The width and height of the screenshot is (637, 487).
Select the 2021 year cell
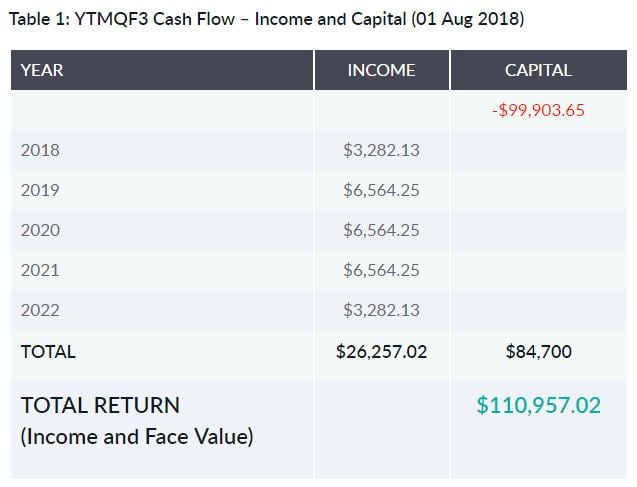pyautogui.click(x=40, y=270)
